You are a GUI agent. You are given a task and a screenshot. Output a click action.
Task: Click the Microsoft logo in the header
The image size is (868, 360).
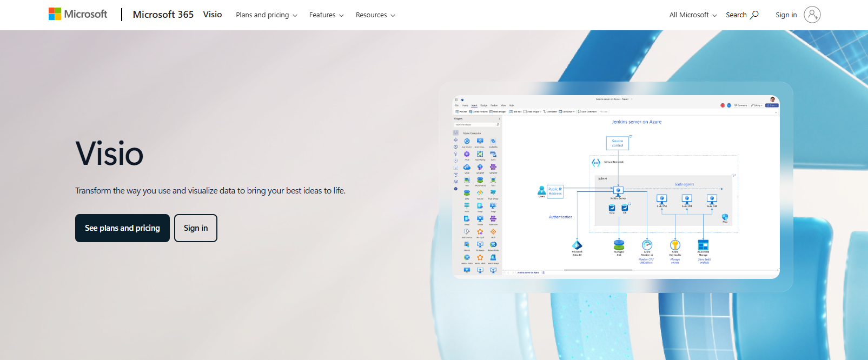point(78,14)
